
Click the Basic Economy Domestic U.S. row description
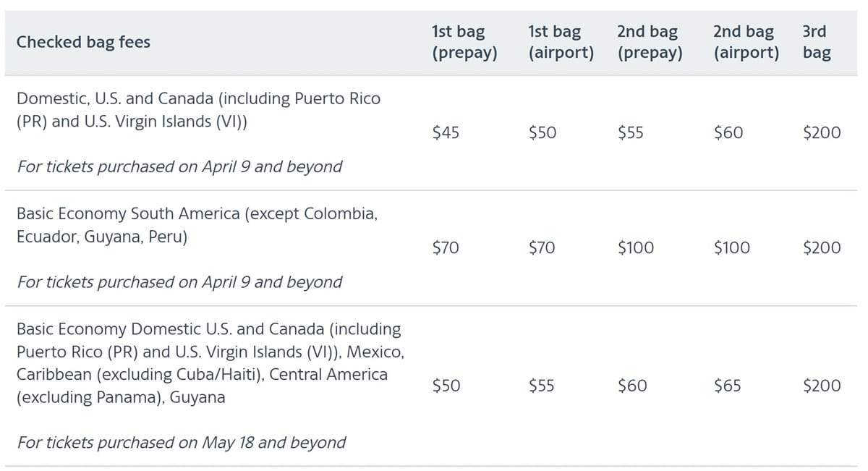tap(210, 363)
